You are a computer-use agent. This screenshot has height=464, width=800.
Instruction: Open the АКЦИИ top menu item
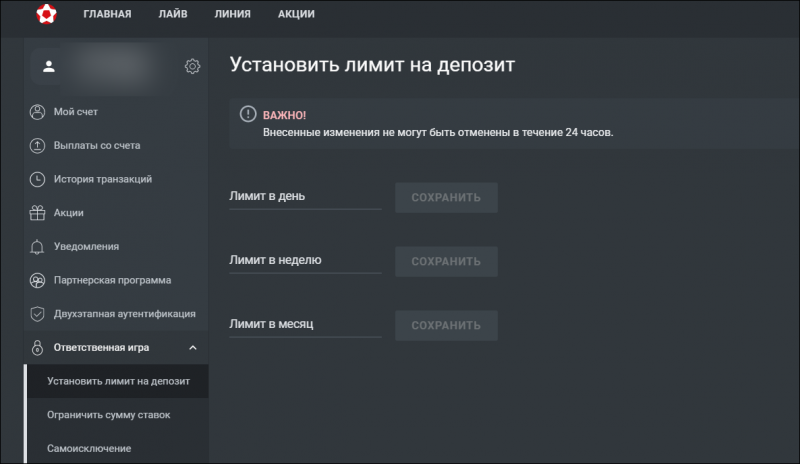(296, 14)
